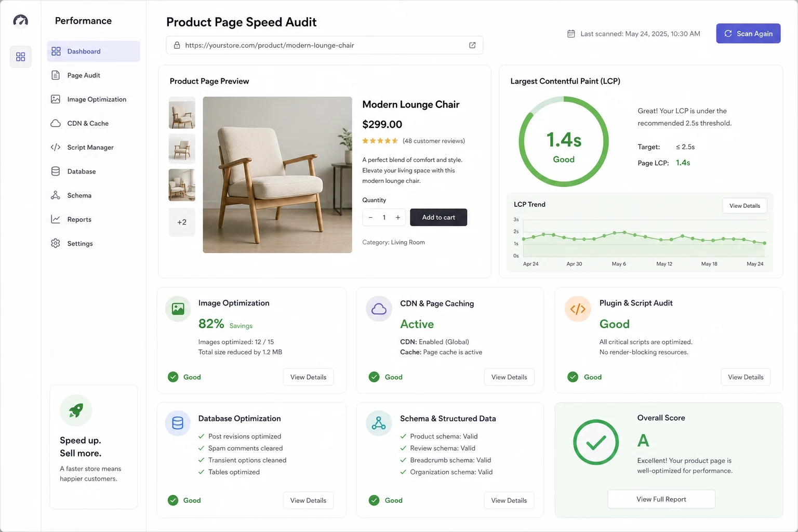Click the $299.00 price
The width and height of the screenshot is (798, 532).
point(382,124)
